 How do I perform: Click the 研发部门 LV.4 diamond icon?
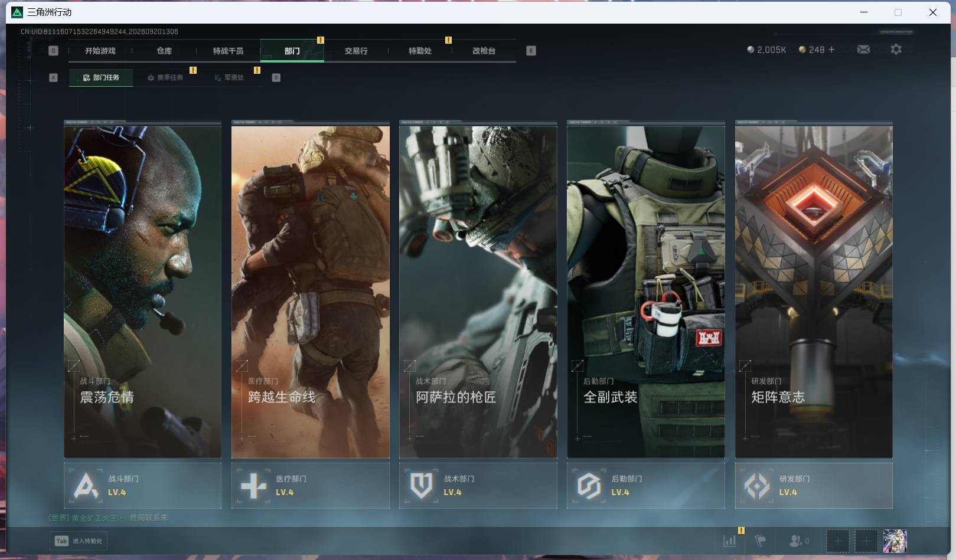click(x=757, y=486)
